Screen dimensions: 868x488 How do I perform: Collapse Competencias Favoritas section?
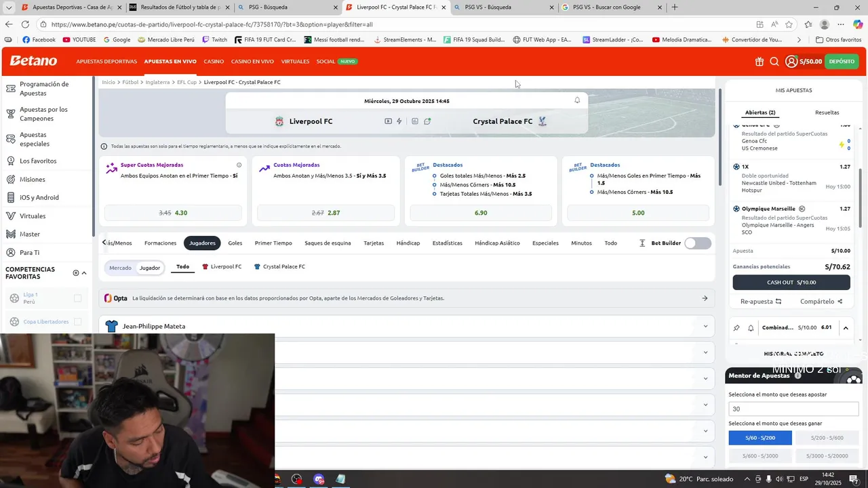pyautogui.click(x=84, y=273)
